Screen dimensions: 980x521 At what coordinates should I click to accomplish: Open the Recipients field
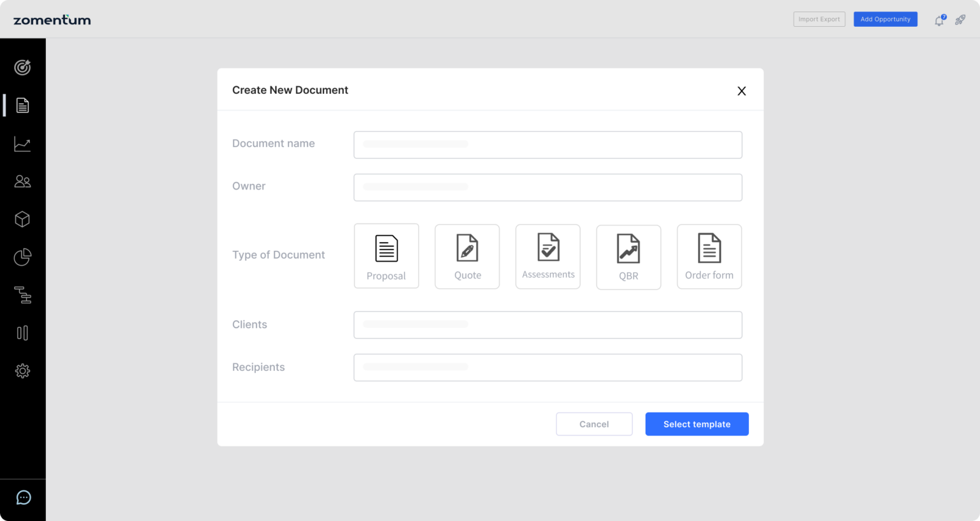(548, 368)
